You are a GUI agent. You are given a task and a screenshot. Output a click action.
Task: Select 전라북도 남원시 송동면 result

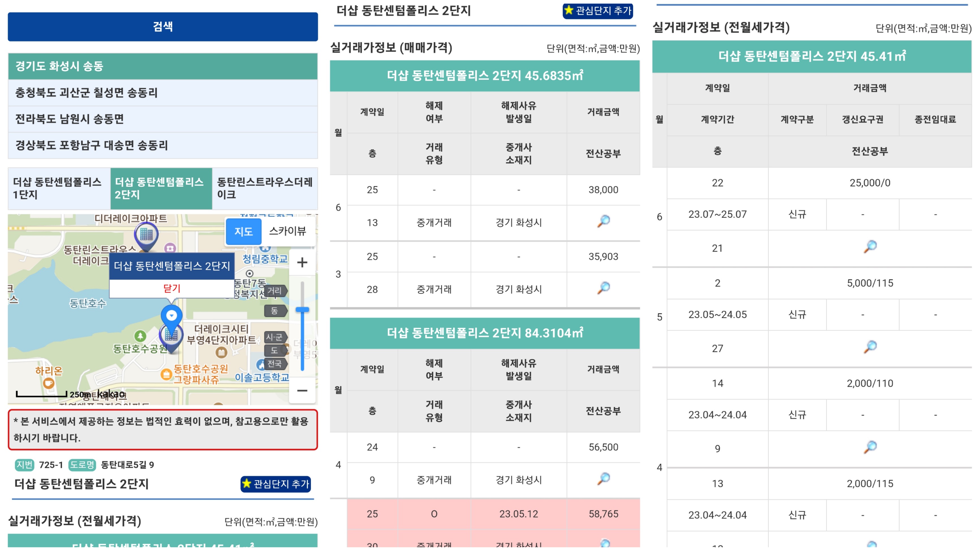163,119
